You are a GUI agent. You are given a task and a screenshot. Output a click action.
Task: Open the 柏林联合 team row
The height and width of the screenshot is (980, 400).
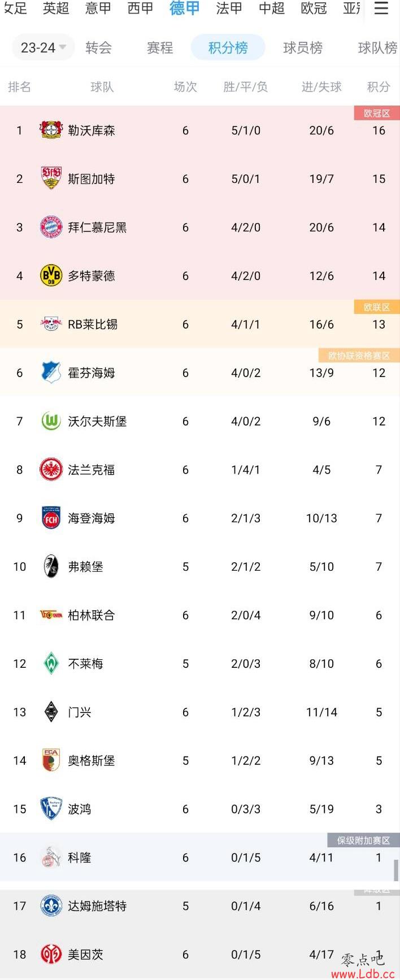[200, 615]
